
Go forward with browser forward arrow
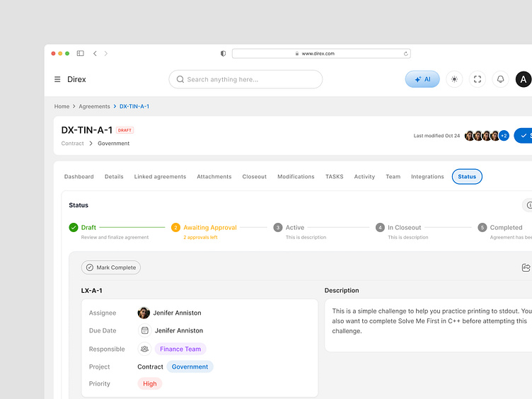point(106,53)
